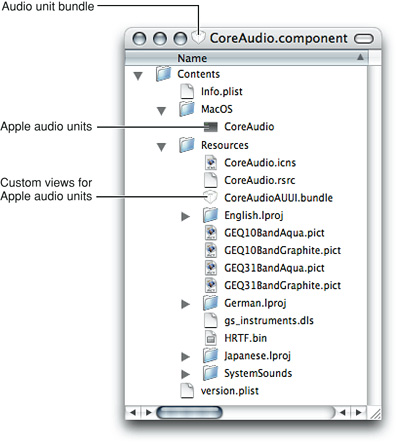Sort by the Name column header

[246, 58]
